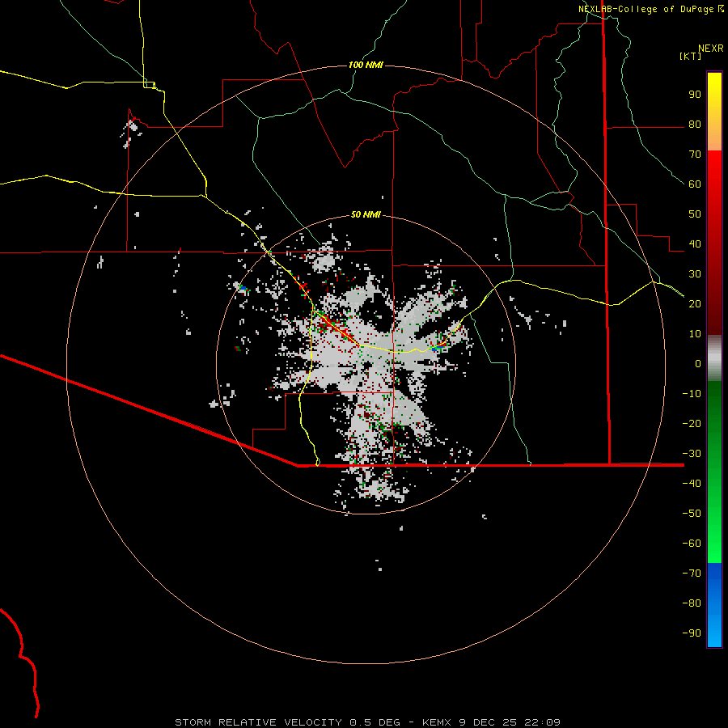Select the -80 knot scale label

692,603
